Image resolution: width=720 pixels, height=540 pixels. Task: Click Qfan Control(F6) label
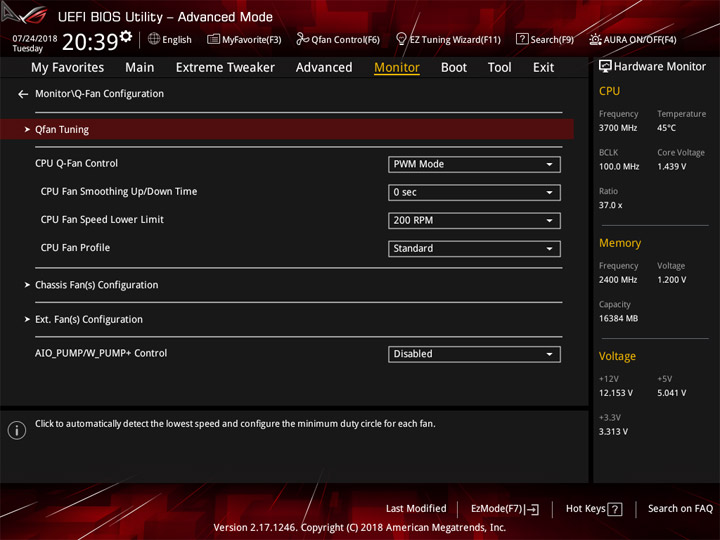coord(345,39)
